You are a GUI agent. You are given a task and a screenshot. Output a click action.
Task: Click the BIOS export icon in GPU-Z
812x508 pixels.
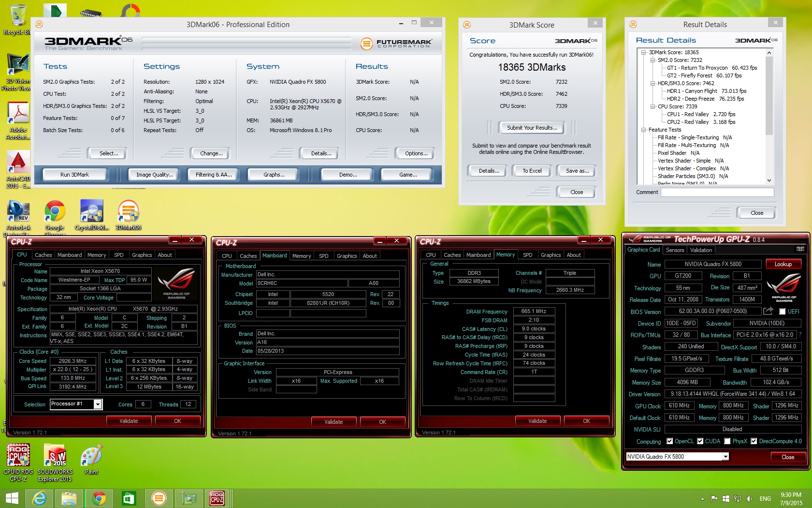[x=768, y=311]
